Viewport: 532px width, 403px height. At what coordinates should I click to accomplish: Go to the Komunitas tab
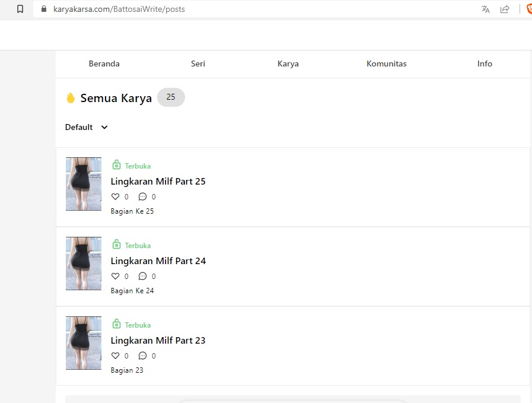pos(387,64)
